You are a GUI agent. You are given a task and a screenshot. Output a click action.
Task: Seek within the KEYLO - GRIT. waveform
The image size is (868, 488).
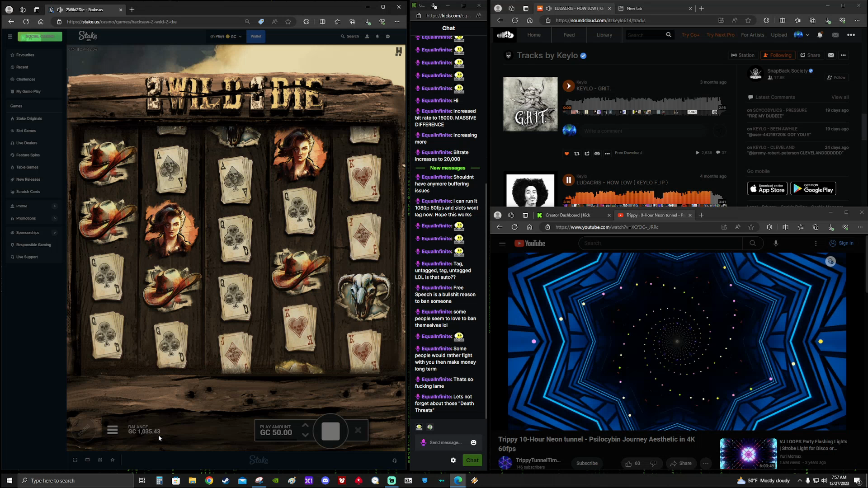coord(644,106)
